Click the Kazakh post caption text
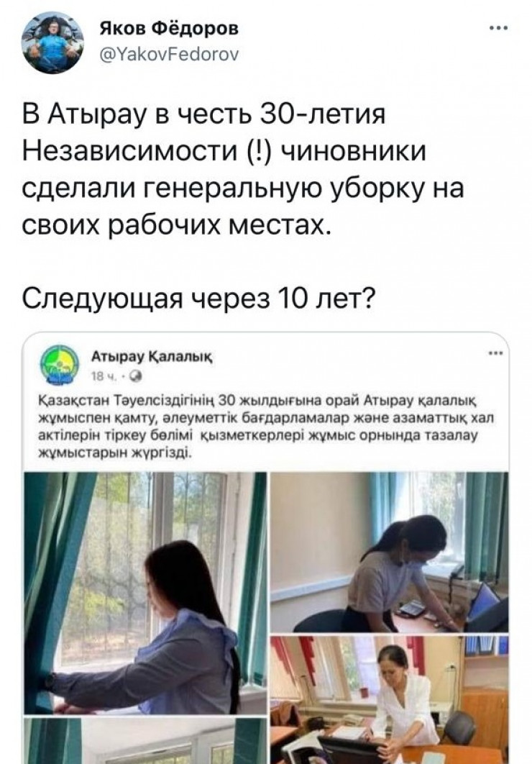This screenshot has width=532, height=764. [x=266, y=427]
